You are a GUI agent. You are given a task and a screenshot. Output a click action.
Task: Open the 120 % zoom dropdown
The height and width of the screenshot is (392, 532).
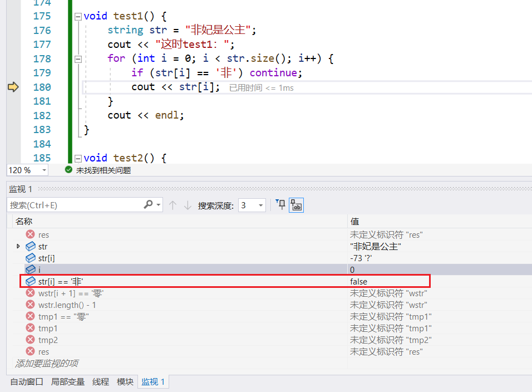coord(44,170)
